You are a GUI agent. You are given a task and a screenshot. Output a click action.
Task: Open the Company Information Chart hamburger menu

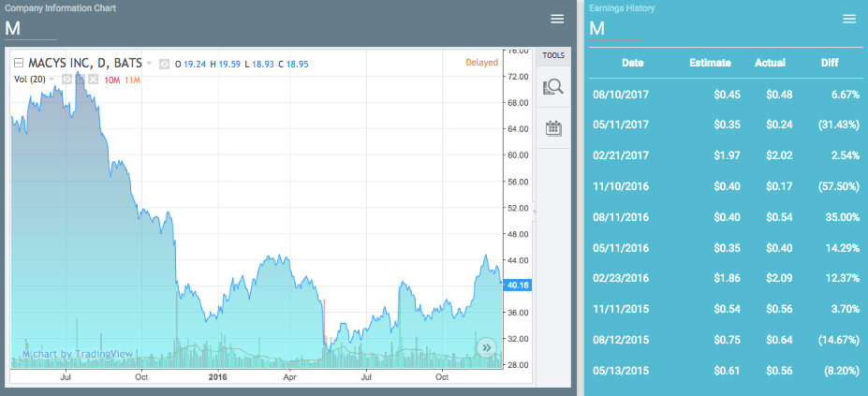pyautogui.click(x=557, y=19)
